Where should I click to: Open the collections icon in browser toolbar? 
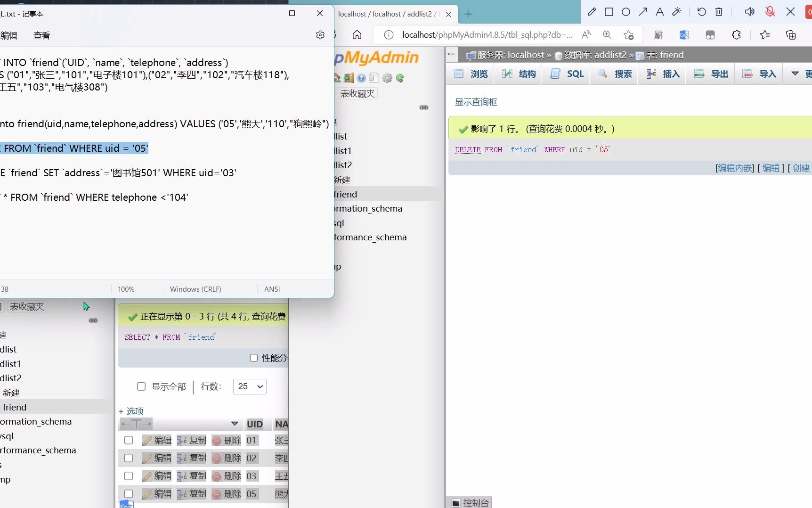791,35
